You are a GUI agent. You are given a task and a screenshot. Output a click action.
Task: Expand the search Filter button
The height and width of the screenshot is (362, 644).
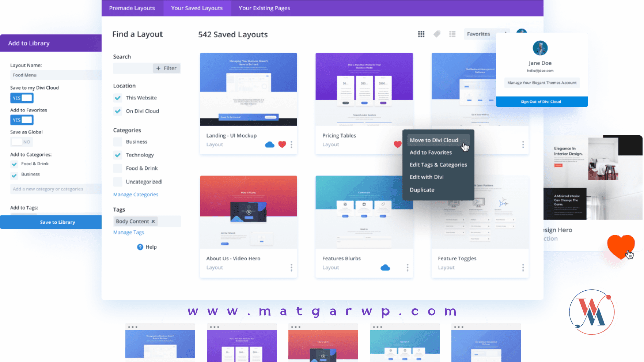pyautogui.click(x=166, y=68)
